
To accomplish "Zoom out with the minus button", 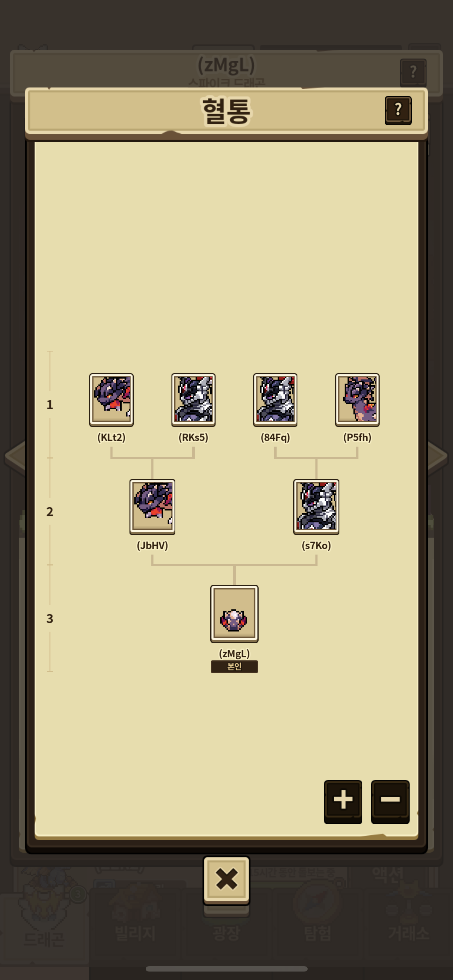I will tap(390, 801).
